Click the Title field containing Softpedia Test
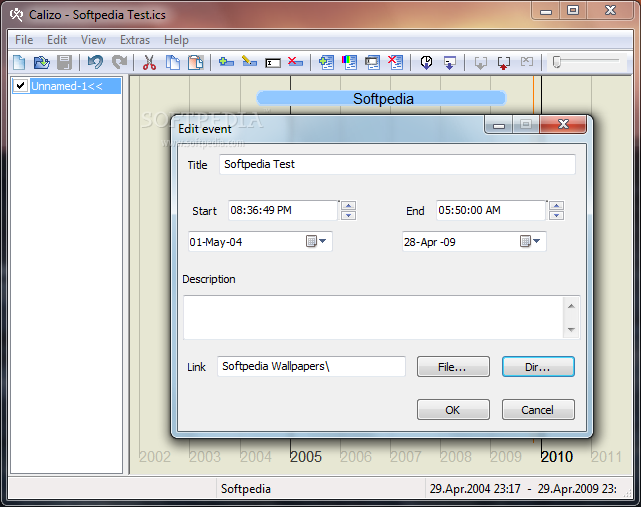This screenshot has height=507, width=641. pyautogui.click(x=397, y=164)
